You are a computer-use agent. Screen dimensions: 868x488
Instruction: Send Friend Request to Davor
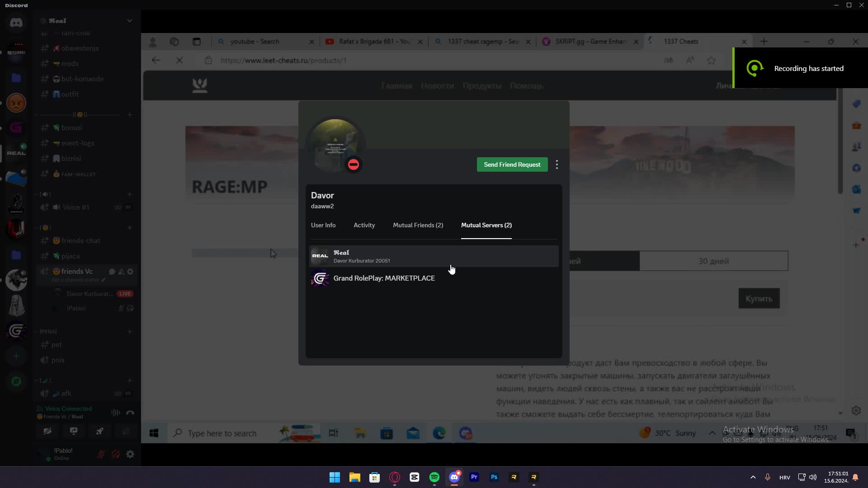pyautogui.click(x=512, y=164)
